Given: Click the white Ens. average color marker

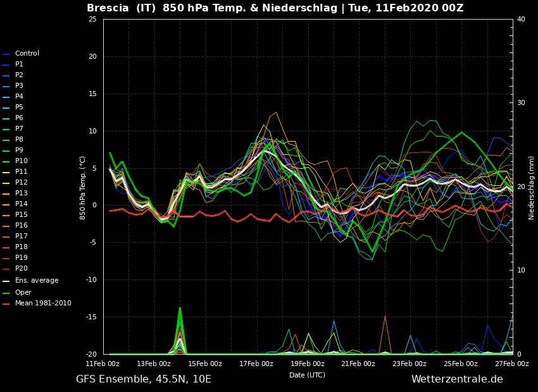Looking at the screenshot, I should 6,281.
